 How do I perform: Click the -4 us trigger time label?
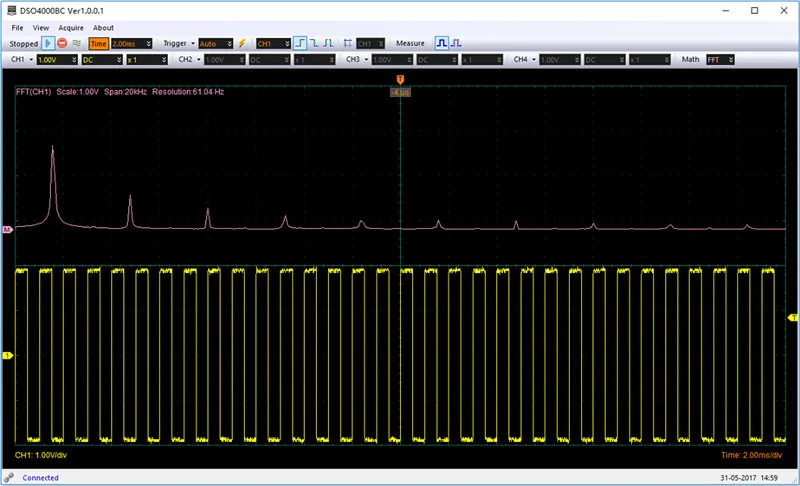401,92
